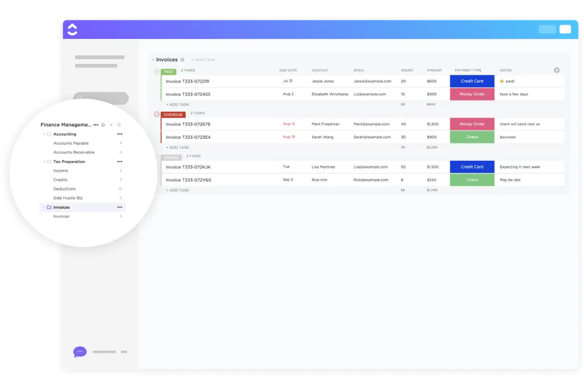Collapse the OVERDUE status group
The width and height of the screenshot is (584, 392).
[157, 114]
